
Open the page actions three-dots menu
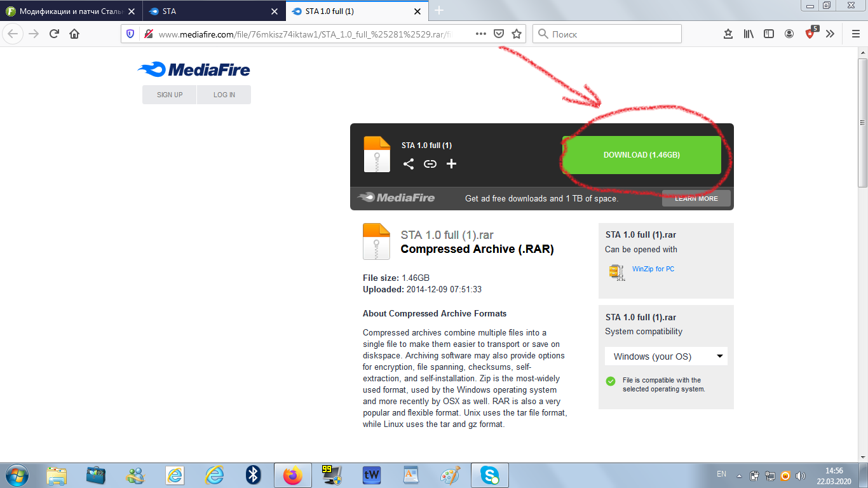481,34
